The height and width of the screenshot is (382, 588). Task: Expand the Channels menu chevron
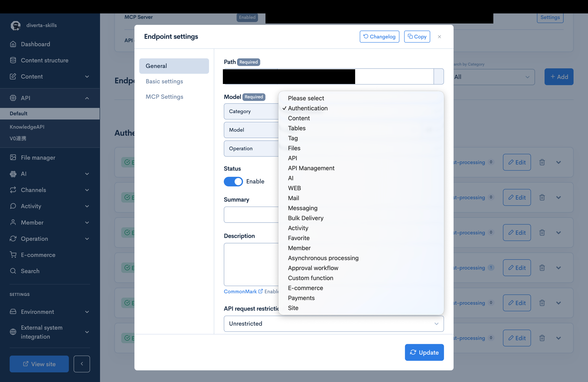(87, 190)
